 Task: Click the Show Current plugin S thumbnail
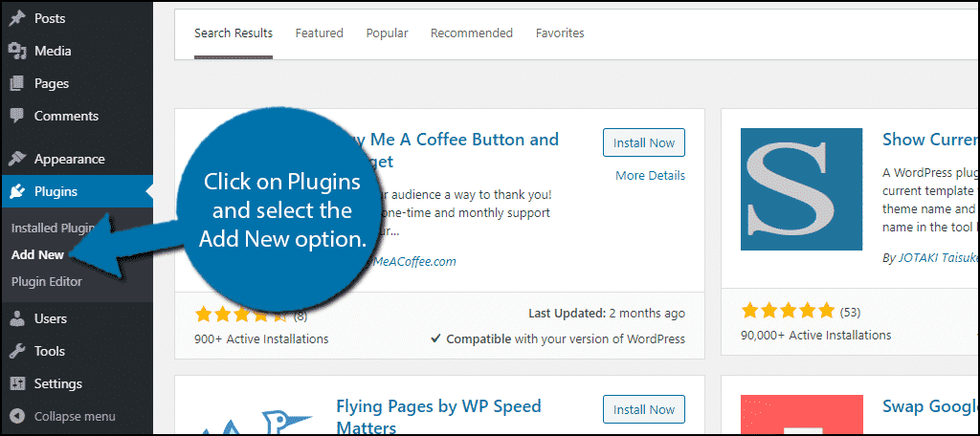point(801,189)
